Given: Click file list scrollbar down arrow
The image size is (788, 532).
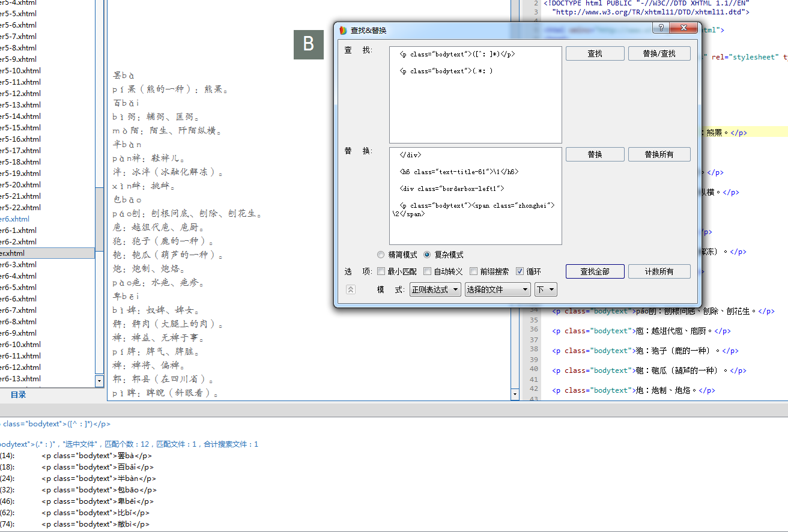Looking at the screenshot, I should [99, 381].
